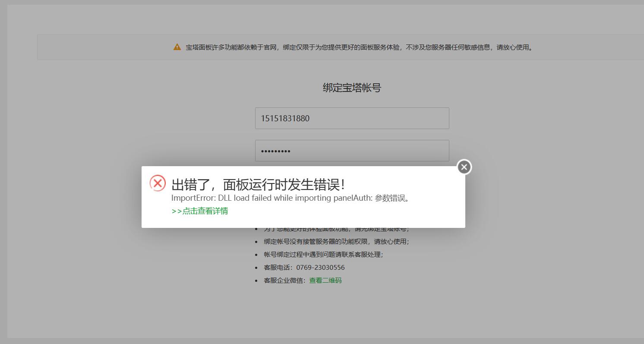The image size is (644, 344).
Task: Focus the masked password input field
Action: (352, 151)
